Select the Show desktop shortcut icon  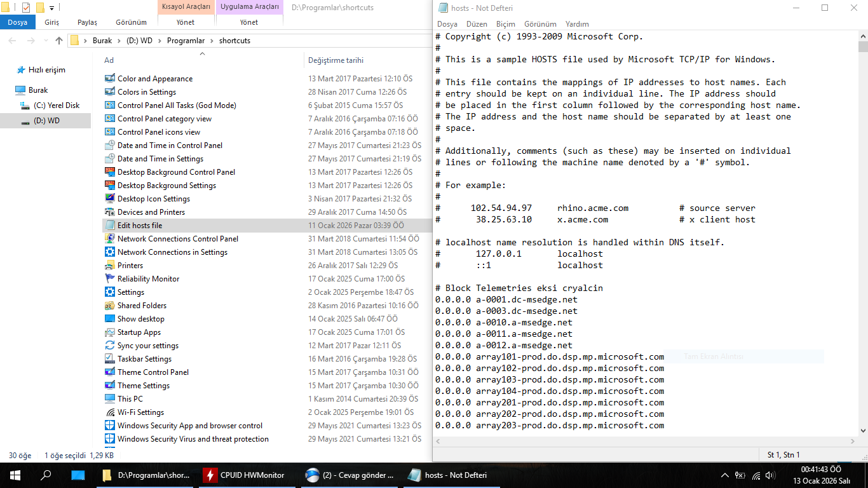[110, 319]
